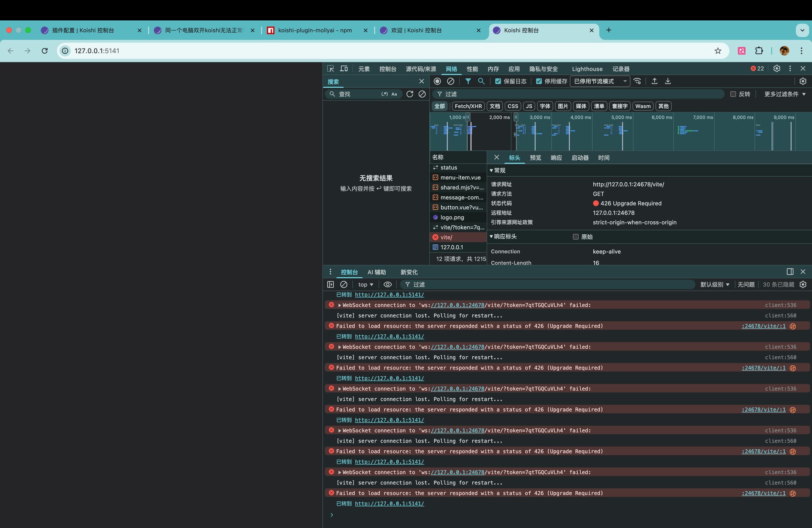The height and width of the screenshot is (528, 812).
Task: Open the 默认级别 log level dropdown
Action: point(715,285)
